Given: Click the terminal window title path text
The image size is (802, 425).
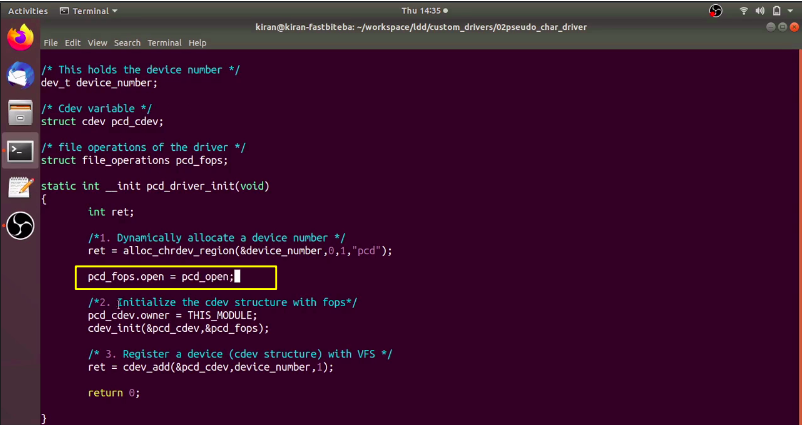Looking at the screenshot, I should coord(421,27).
